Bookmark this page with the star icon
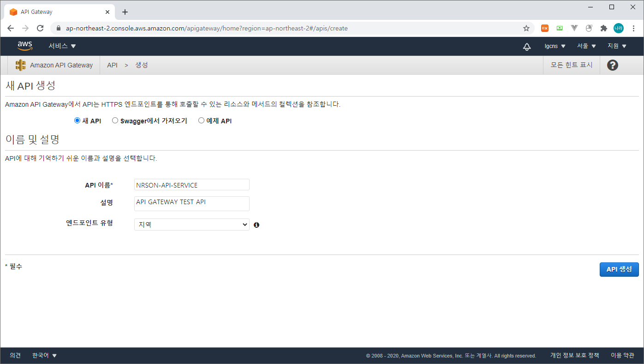The height and width of the screenshot is (364, 644). [526, 28]
